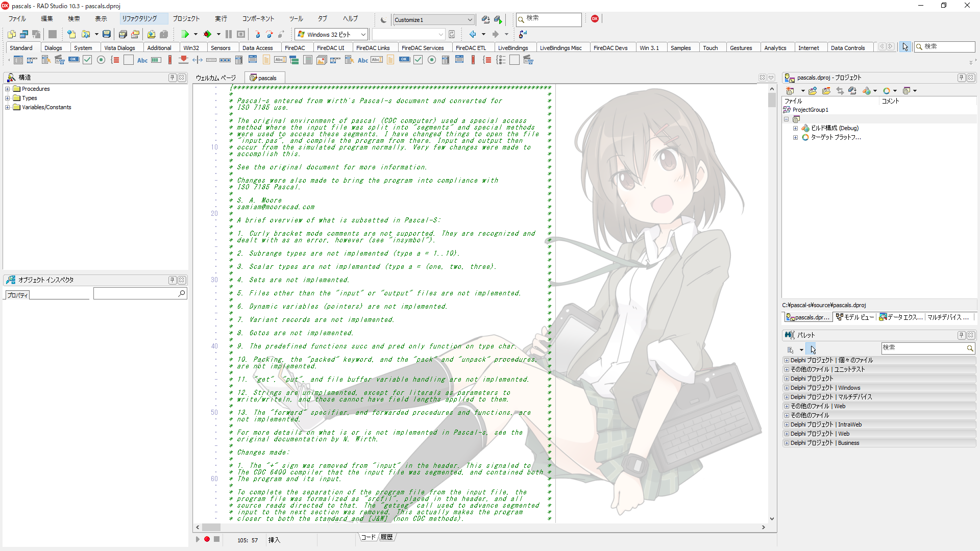The width and height of the screenshot is (980, 551).
Task: Toggle the dark theme moon icon
Action: click(x=383, y=20)
